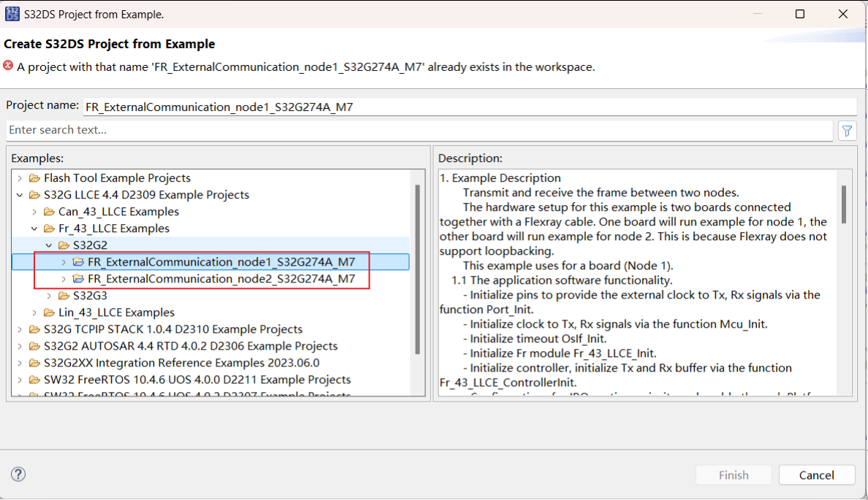Click the node2_S32G274A_M7 project folder icon
The height and width of the screenshot is (500, 868).
click(x=79, y=279)
